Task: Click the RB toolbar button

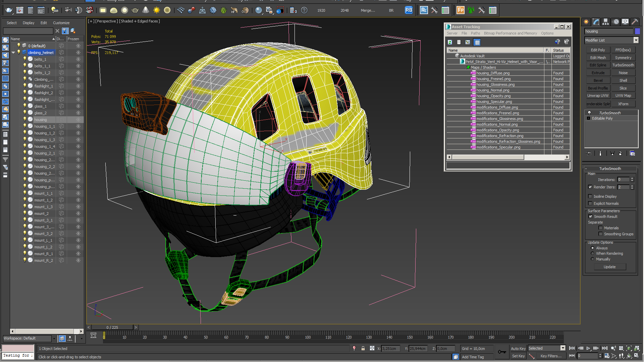Action: pyautogui.click(x=409, y=10)
